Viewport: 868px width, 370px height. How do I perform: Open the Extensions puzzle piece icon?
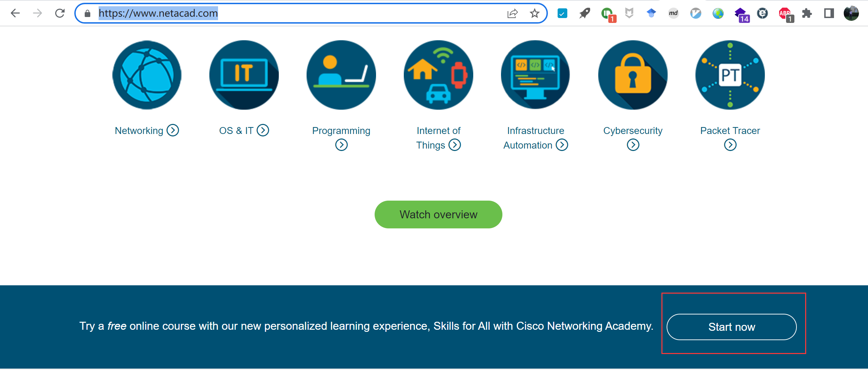807,13
